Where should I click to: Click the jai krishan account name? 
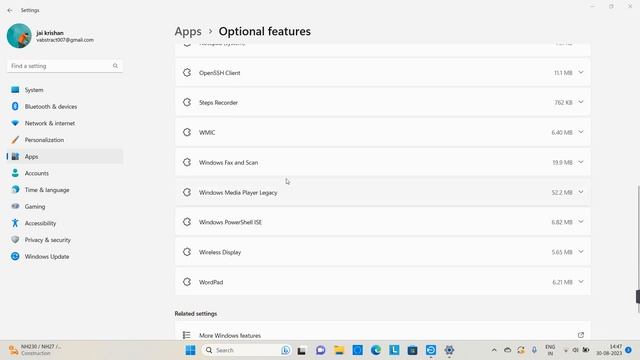(50, 33)
